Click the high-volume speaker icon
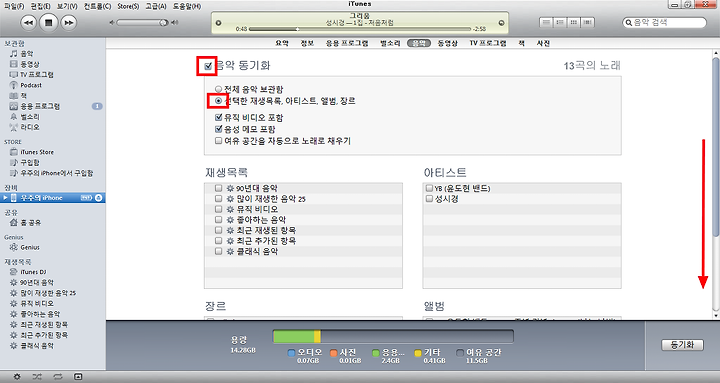Screen dimensions: 720x383 tap(174, 23)
